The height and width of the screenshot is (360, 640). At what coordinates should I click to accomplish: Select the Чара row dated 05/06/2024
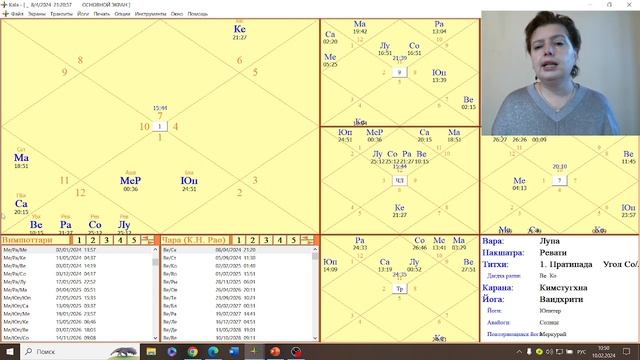tap(237, 258)
